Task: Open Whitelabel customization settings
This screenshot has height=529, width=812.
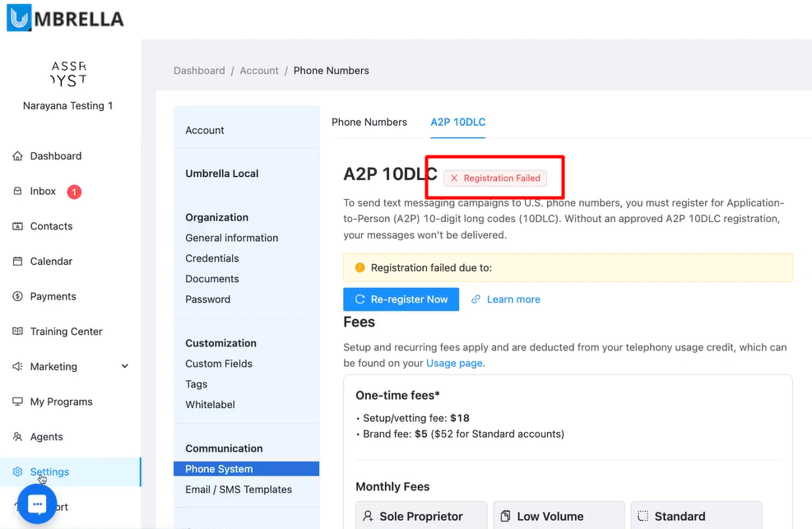Action: (211, 405)
